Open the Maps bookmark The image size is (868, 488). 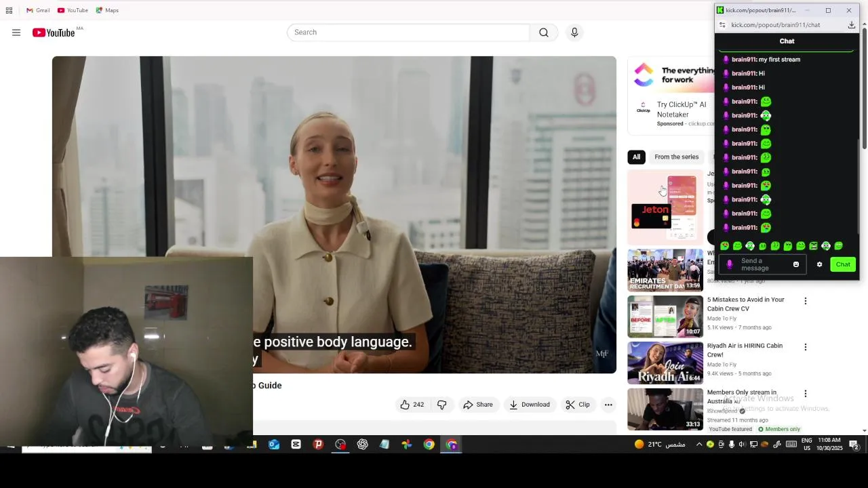tap(107, 10)
